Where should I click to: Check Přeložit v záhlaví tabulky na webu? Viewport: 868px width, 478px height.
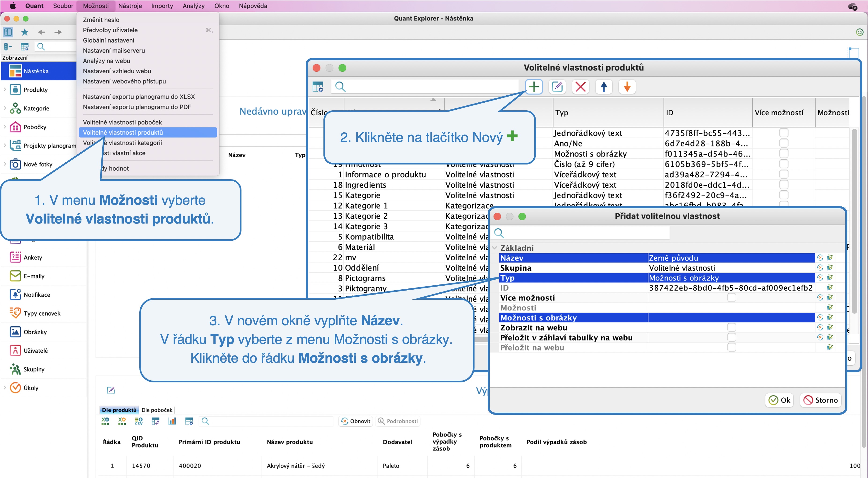pos(731,337)
